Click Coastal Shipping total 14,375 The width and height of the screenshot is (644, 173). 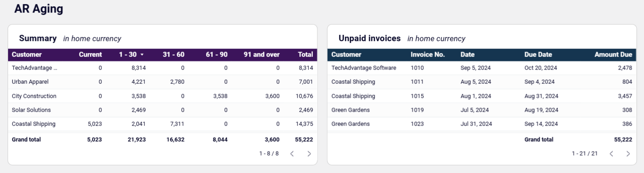(304, 124)
